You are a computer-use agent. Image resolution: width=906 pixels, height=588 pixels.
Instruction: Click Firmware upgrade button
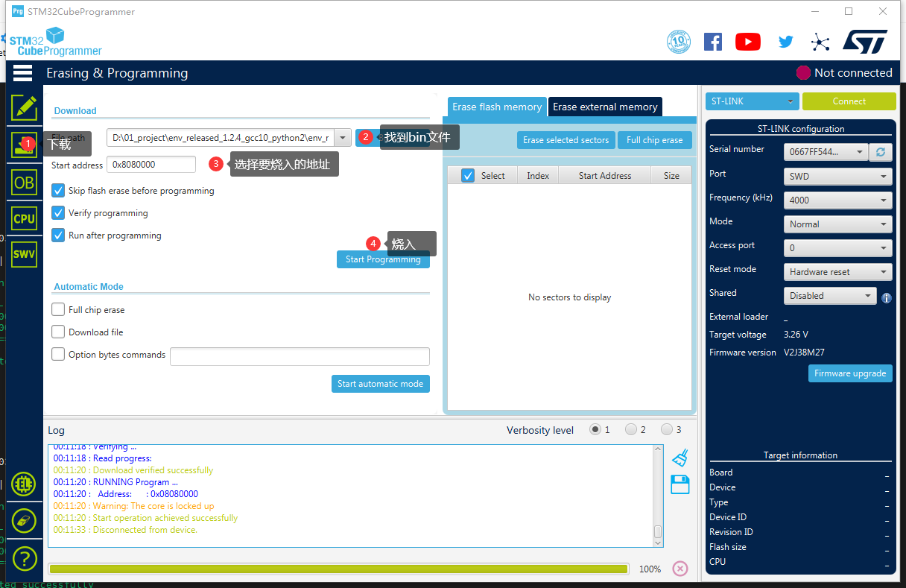[x=850, y=373]
